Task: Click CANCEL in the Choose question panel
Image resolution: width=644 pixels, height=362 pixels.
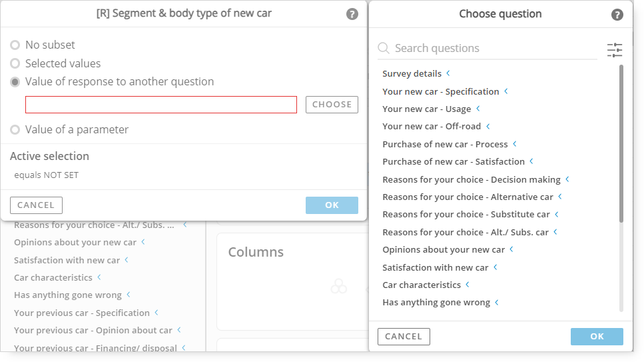Action: (404, 337)
